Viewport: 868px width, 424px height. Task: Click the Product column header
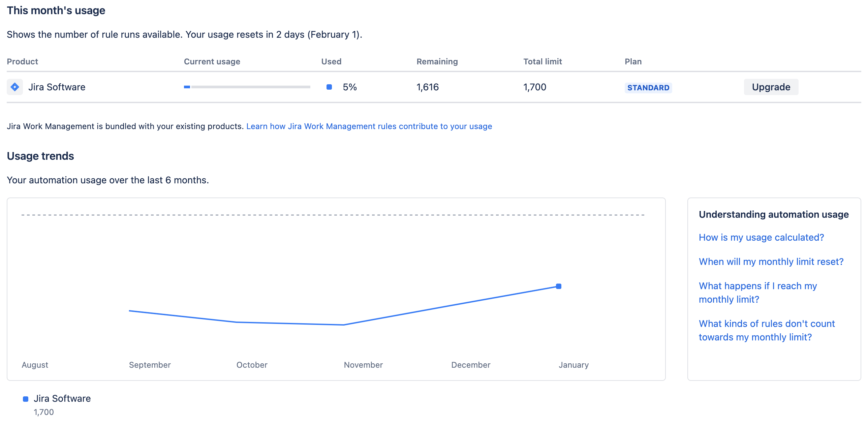click(22, 61)
